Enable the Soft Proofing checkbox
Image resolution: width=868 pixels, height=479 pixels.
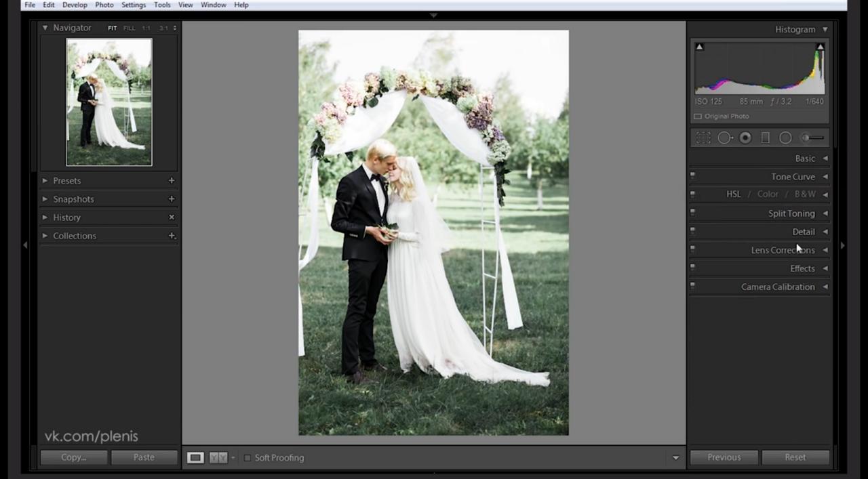[x=248, y=458]
